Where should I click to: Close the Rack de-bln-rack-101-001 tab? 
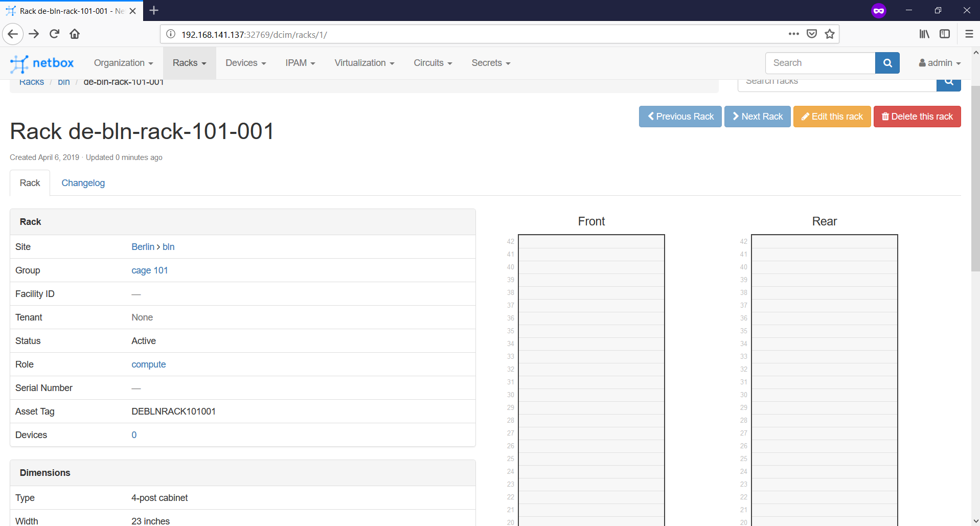point(132,11)
